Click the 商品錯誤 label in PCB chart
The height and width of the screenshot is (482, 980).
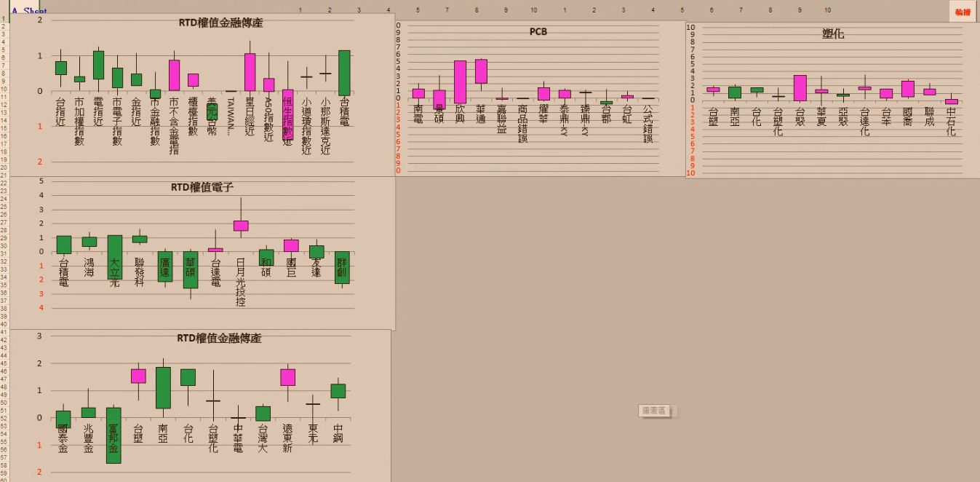point(522,123)
